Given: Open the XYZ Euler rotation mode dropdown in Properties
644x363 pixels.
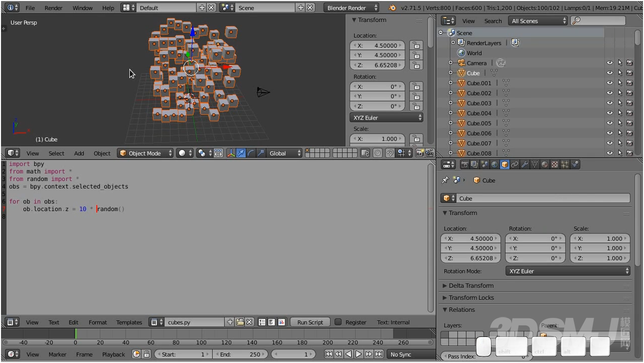Looking at the screenshot, I should [x=568, y=271].
